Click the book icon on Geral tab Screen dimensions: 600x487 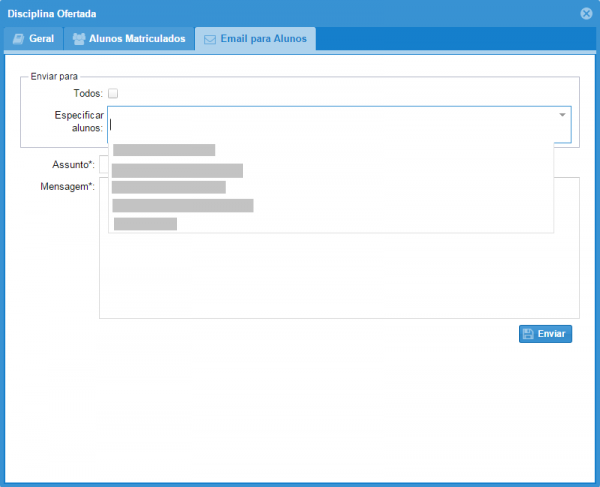[18, 39]
